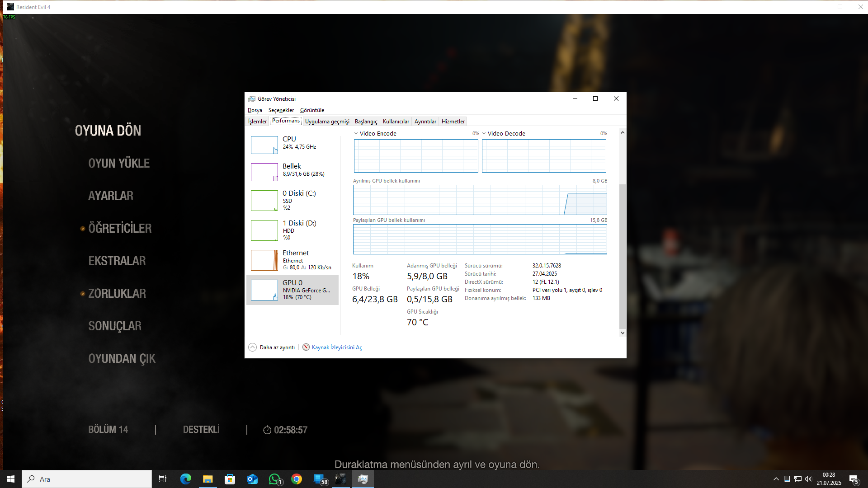Select the 0 Diski (C:) SSD item

point(292,200)
